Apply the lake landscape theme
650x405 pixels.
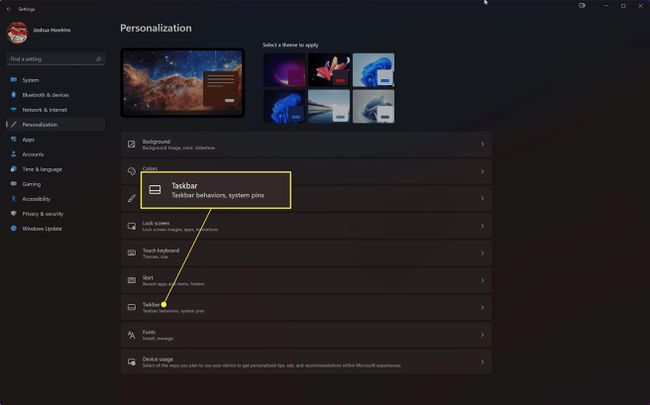(329, 106)
